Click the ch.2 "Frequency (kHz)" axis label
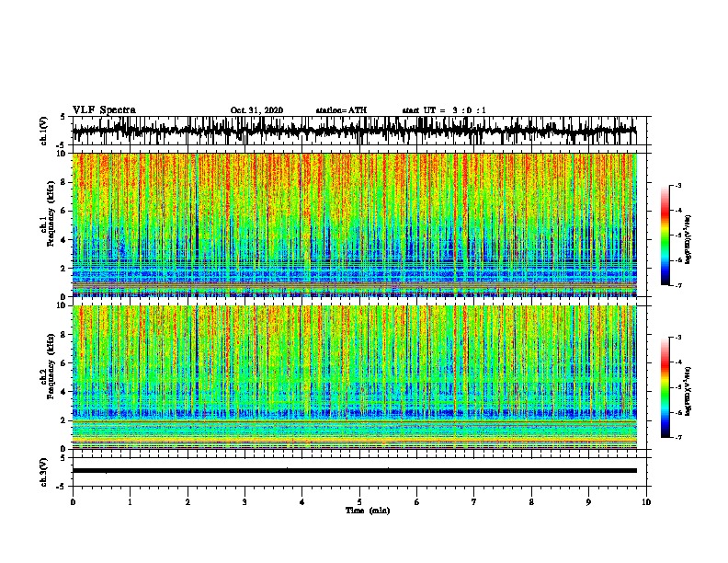This screenshot has height=563, width=728. pyautogui.click(x=51, y=366)
